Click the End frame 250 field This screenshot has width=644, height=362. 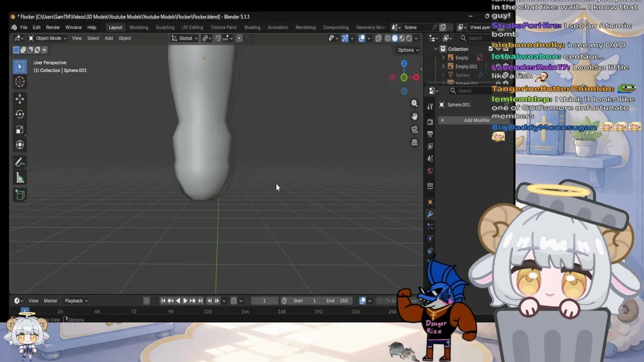click(x=337, y=301)
